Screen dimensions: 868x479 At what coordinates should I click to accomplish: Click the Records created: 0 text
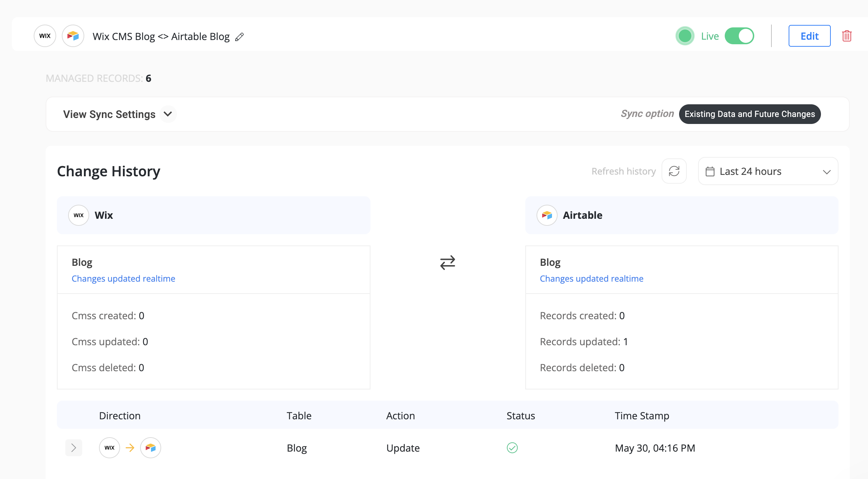582,316
